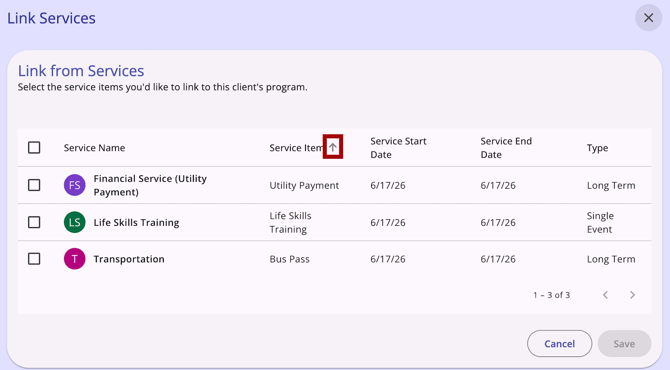The image size is (670, 370).
Task: Click the Type column header
Action: pos(597,148)
